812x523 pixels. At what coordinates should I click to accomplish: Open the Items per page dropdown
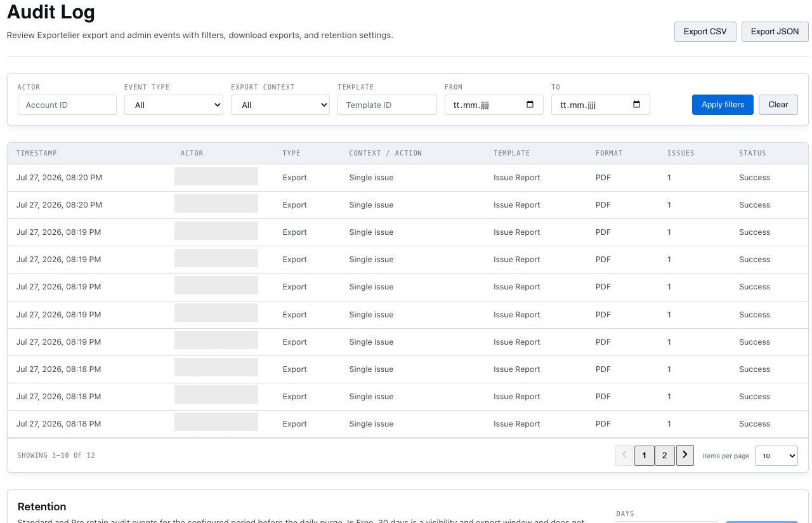coord(776,456)
